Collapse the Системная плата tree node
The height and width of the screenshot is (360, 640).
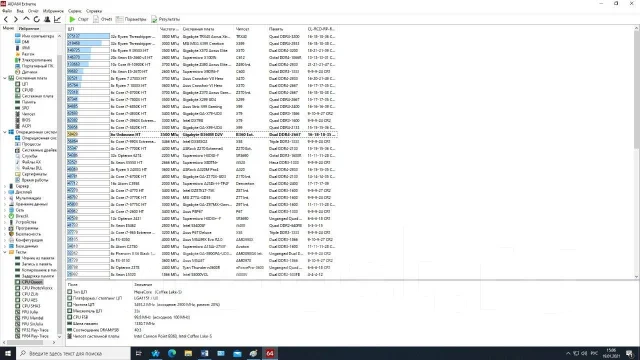[5, 78]
